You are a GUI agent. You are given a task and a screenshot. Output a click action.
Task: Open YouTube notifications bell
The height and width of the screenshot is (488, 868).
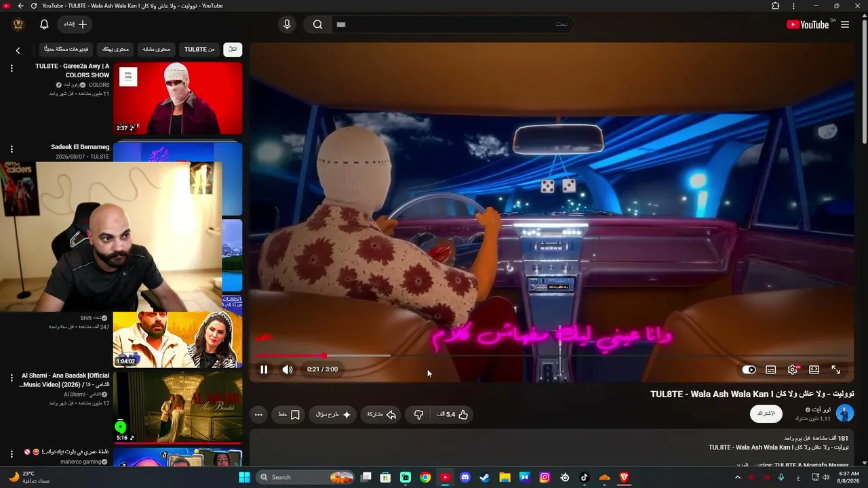pyautogui.click(x=44, y=24)
